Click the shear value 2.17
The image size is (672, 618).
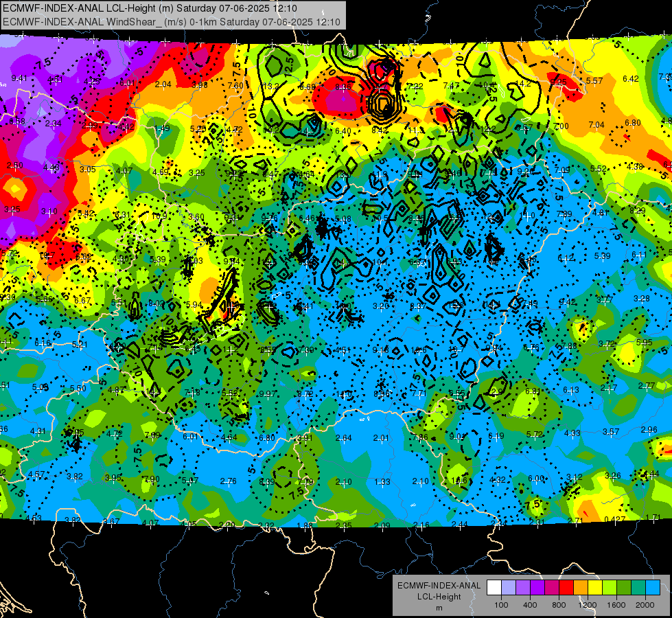point(609,388)
